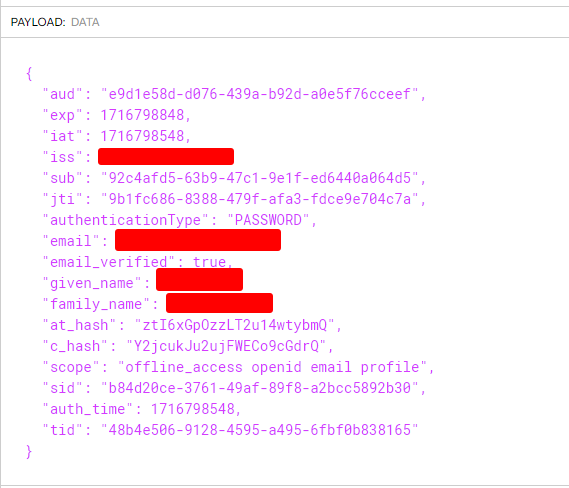Click the redacted iss value block
This screenshot has height=488, width=569.
(166, 156)
